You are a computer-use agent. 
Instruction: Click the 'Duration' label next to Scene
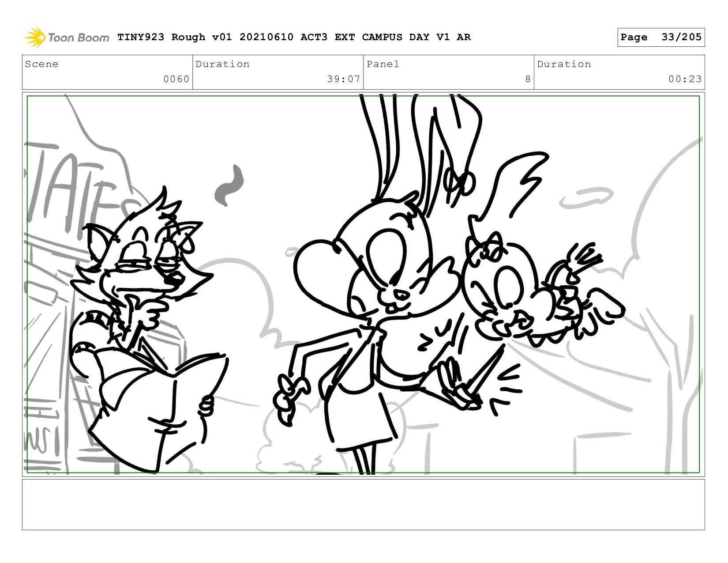click(222, 64)
